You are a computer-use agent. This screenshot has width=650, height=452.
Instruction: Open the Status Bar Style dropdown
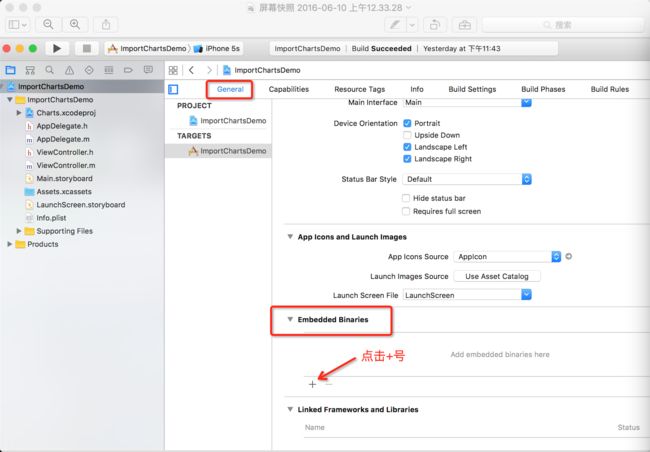click(467, 179)
